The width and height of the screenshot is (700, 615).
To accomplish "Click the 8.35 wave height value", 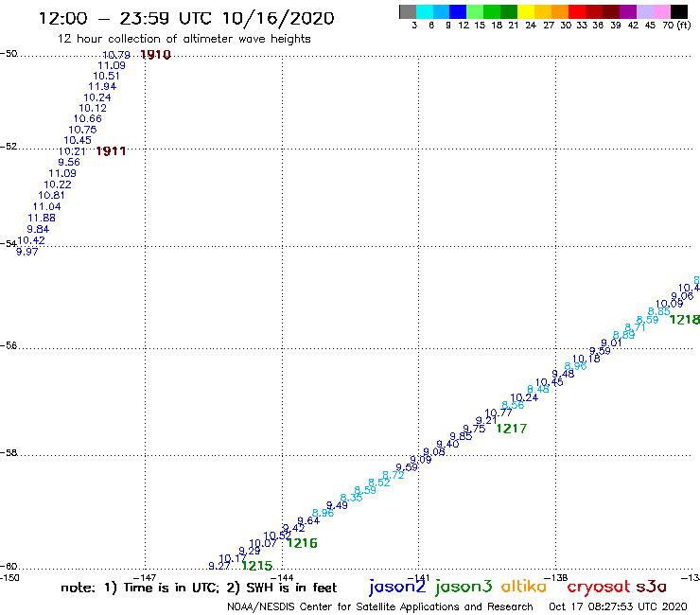I will pos(351,498).
